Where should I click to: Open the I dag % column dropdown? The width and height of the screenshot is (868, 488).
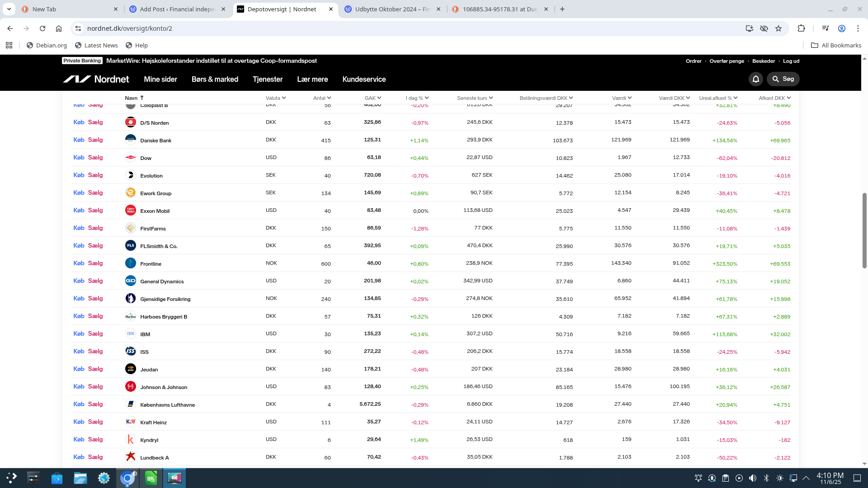point(417,98)
